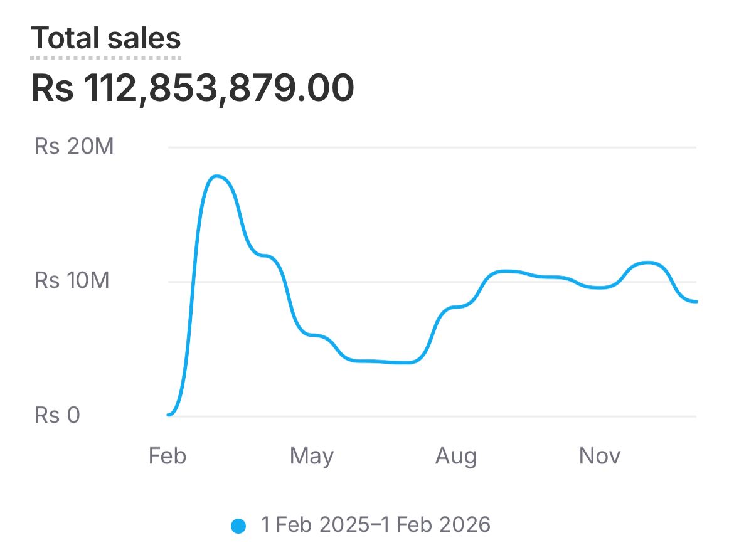Viewport: 734px width, 560px height.
Task: Click the rightmost end of the sales line
Action: (x=696, y=302)
